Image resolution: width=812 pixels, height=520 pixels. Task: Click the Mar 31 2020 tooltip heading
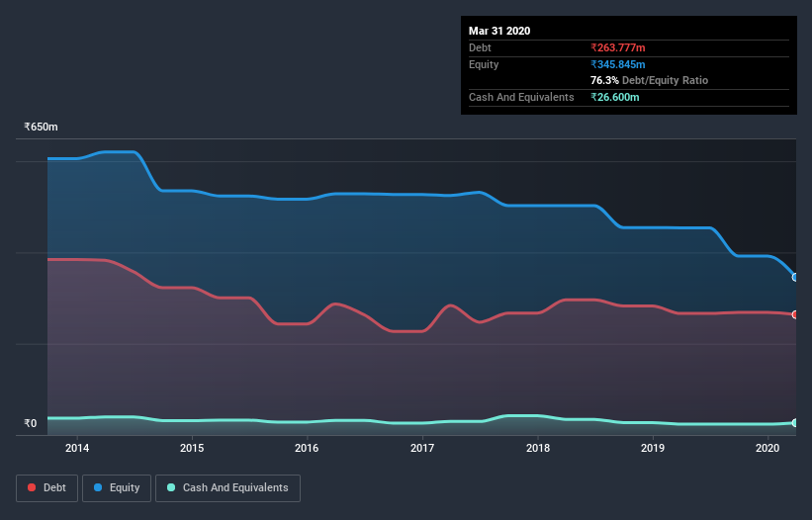(x=499, y=31)
